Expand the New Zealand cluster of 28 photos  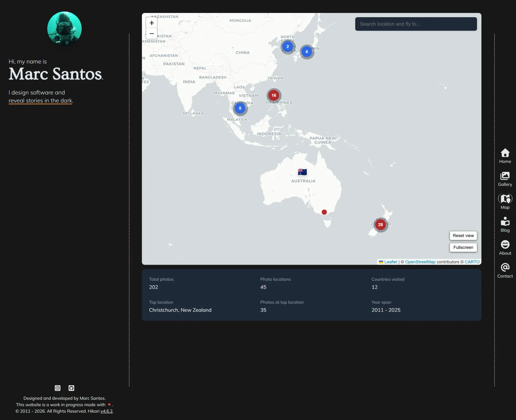(380, 225)
